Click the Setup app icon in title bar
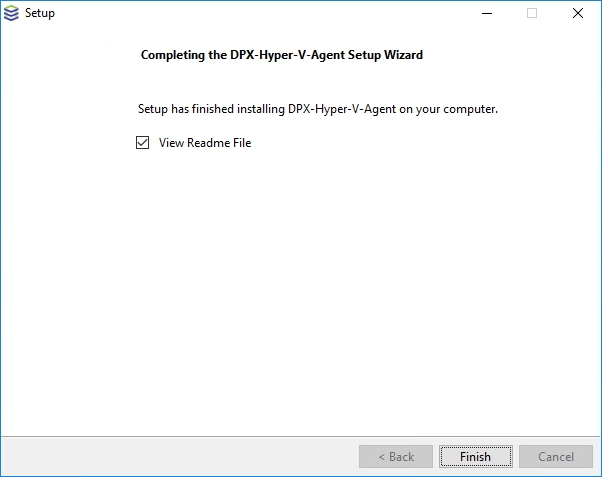Screen dimensions: 602x477 (12, 13)
